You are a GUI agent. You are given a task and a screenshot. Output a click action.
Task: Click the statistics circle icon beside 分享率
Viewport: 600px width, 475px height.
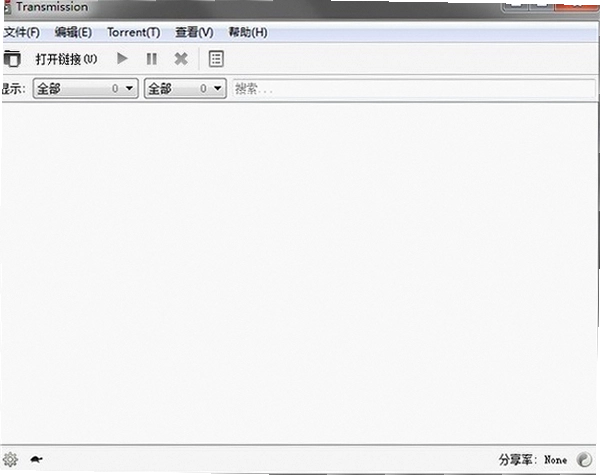click(x=584, y=459)
